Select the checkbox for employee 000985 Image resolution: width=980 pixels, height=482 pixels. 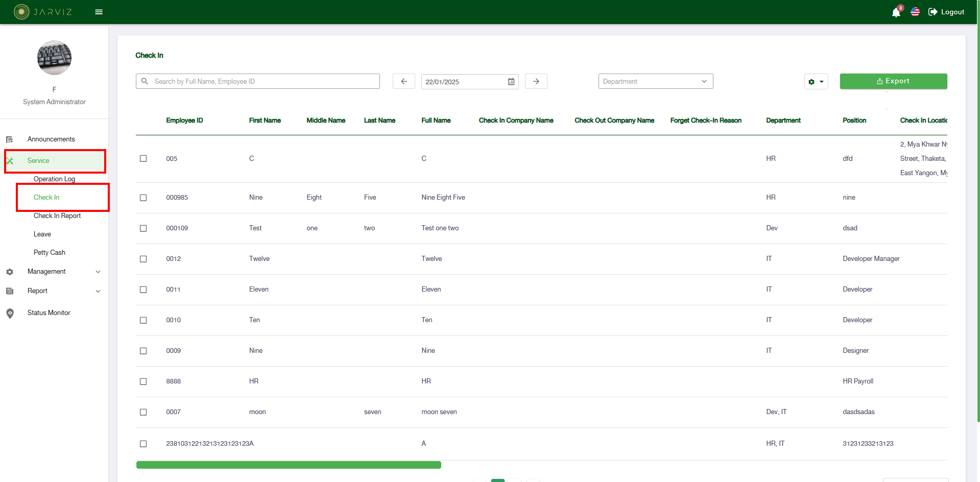tap(144, 198)
